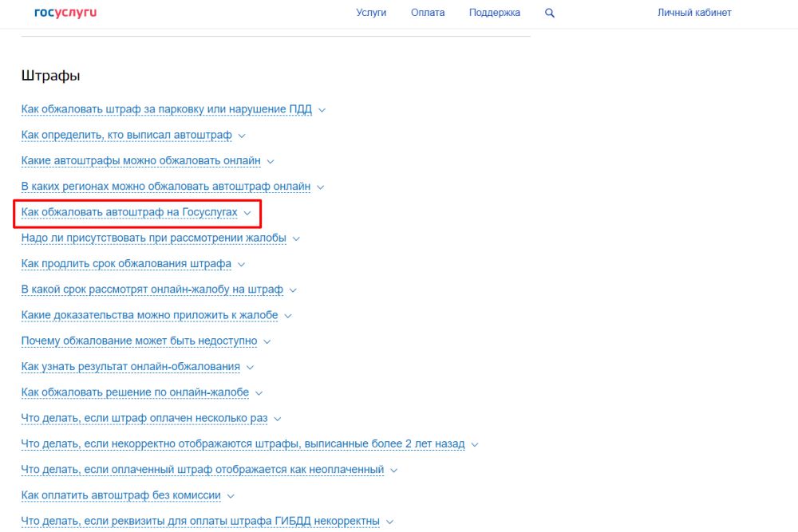The image size is (798, 532).
Task: Expand chevron beside 'кто выписал автоштраф'
Action: tap(242, 136)
